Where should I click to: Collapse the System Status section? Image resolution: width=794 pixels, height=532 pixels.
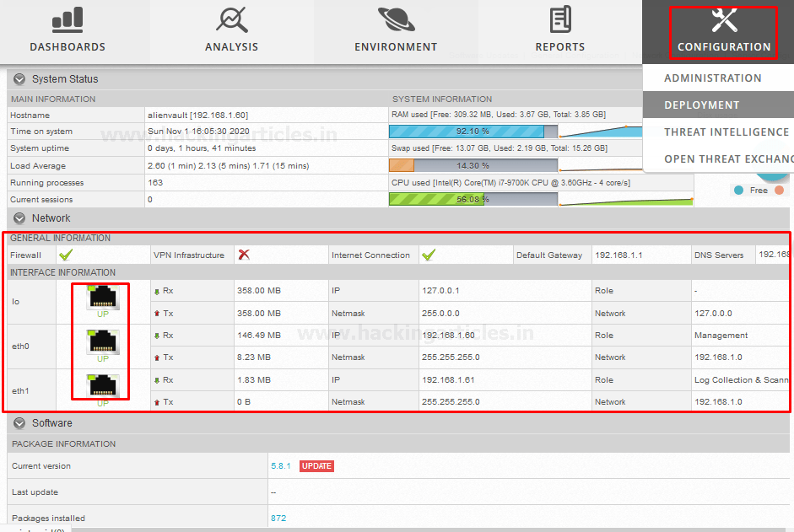click(x=19, y=79)
